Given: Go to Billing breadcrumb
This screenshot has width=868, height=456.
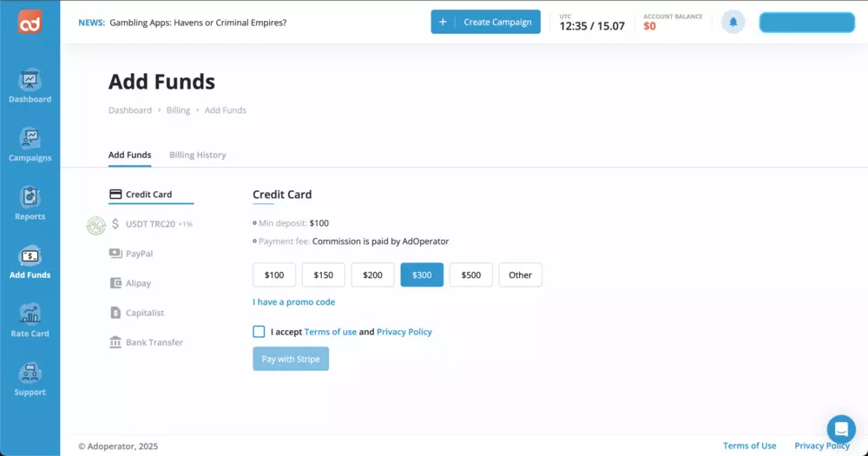Looking at the screenshot, I should coord(178,110).
